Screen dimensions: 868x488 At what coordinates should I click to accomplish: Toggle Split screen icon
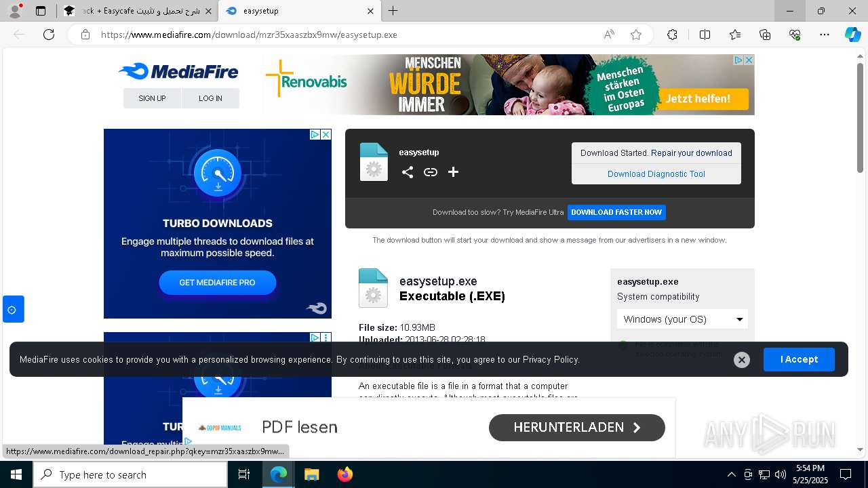(x=705, y=35)
